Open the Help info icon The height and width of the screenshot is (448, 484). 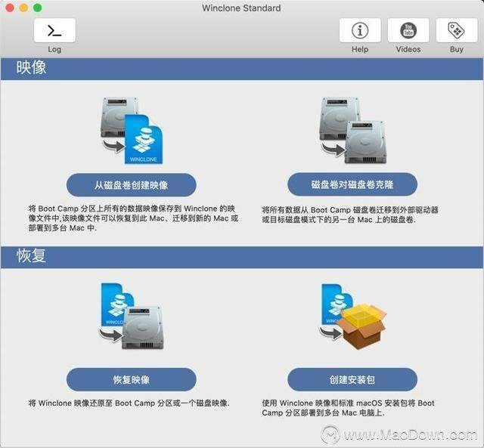click(360, 30)
